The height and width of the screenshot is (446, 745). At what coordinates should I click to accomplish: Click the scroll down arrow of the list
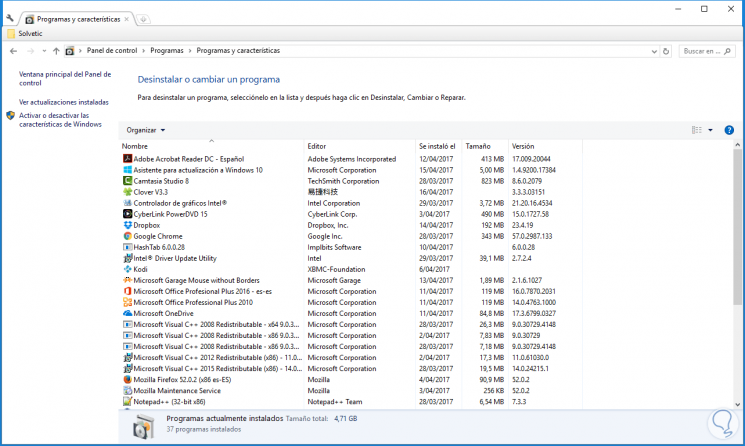(x=737, y=405)
